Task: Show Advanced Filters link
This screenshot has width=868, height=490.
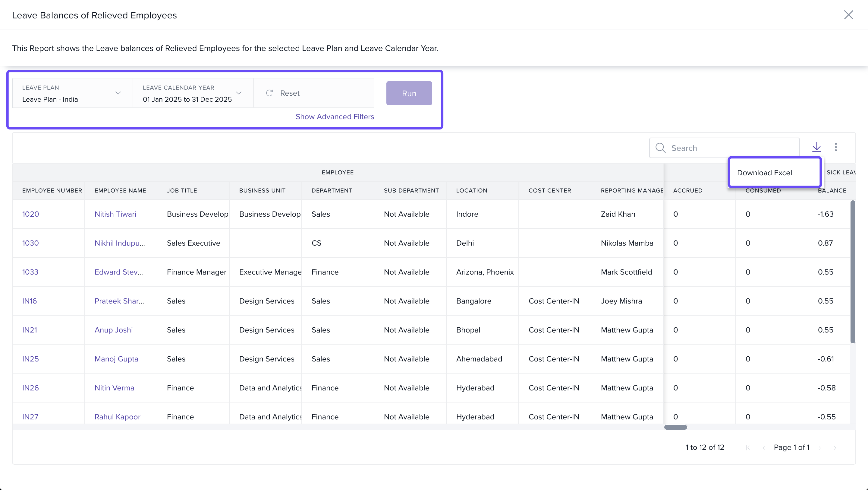Action: click(x=335, y=117)
